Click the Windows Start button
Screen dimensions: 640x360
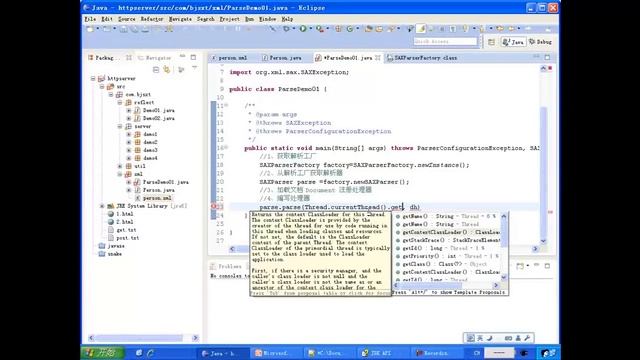(102, 353)
